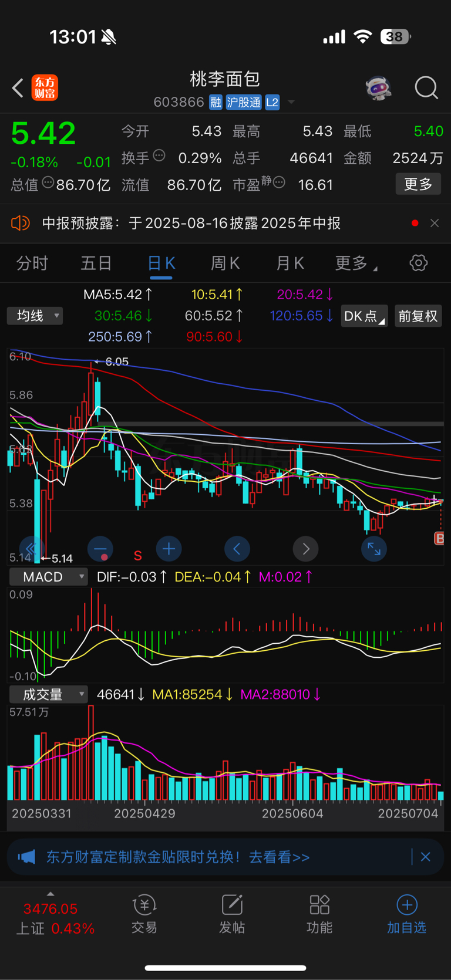Open the 交易 trade icon
The height and width of the screenshot is (980, 451).
[x=144, y=914]
